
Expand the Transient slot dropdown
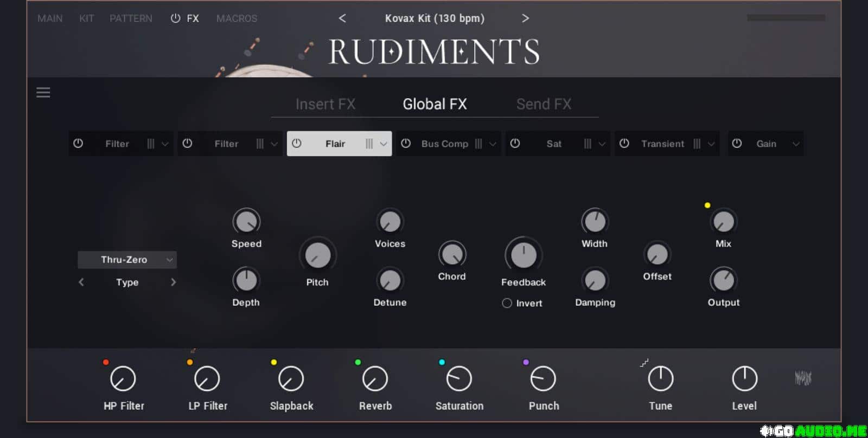[711, 144]
